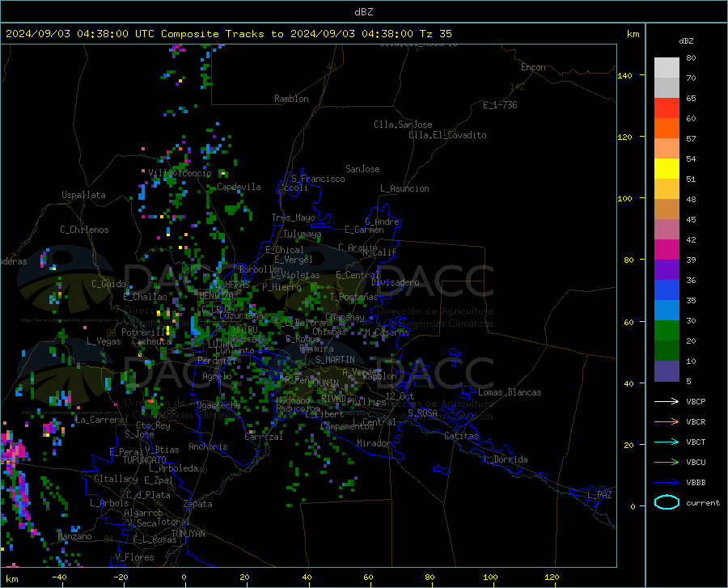
Task: Click the C_Chilenos map label
Action: click(84, 230)
